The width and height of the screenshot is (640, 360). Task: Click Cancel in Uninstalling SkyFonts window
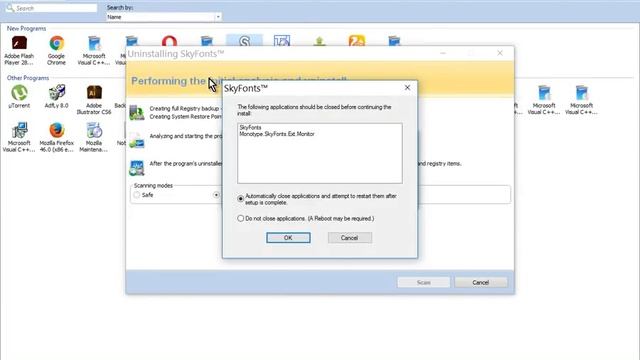(481, 282)
